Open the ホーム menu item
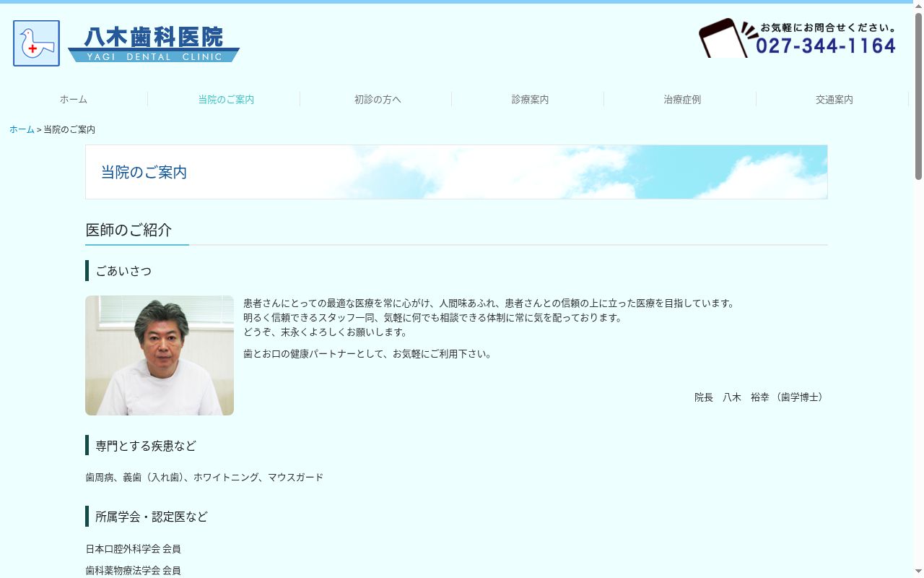Viewport: 924px width, 578px height. tap(74, 100)
